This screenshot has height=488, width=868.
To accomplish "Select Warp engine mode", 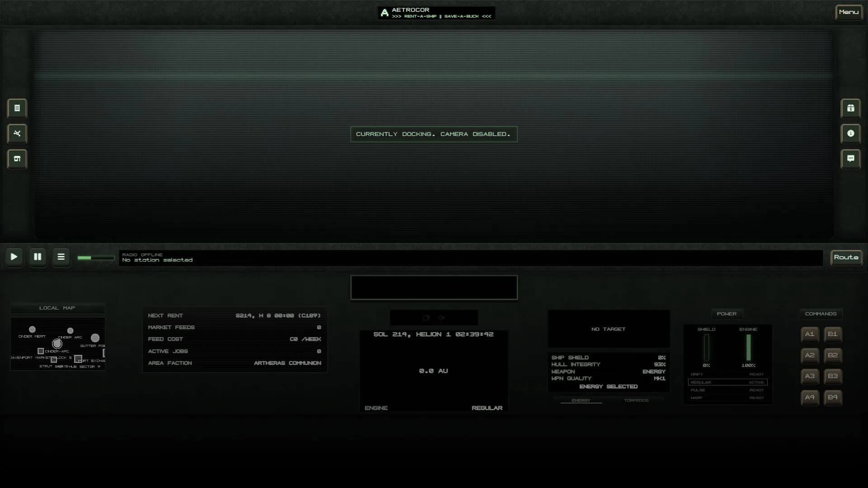I will (727, 398).
